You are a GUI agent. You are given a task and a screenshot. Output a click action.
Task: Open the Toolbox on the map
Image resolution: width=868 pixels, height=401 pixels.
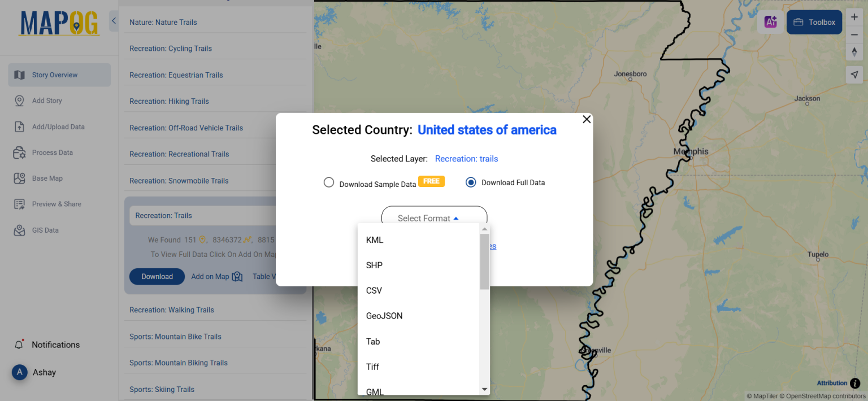(x=814, y=21)
